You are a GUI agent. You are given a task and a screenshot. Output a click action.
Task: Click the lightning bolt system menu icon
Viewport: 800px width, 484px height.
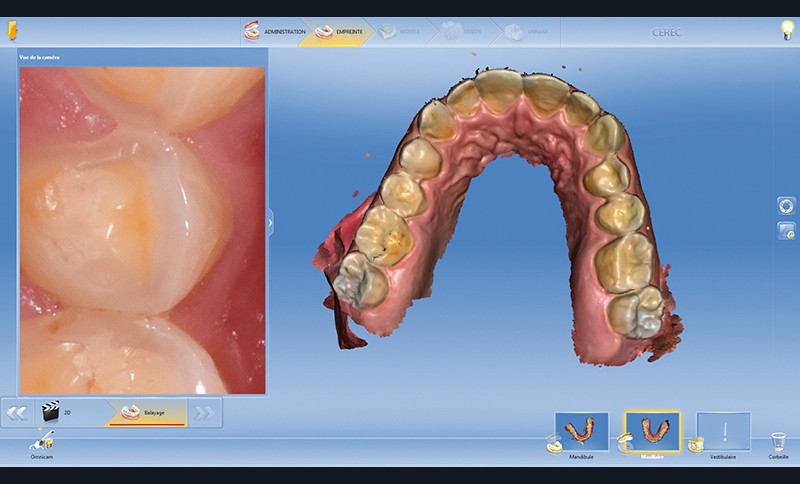(12, 31)
